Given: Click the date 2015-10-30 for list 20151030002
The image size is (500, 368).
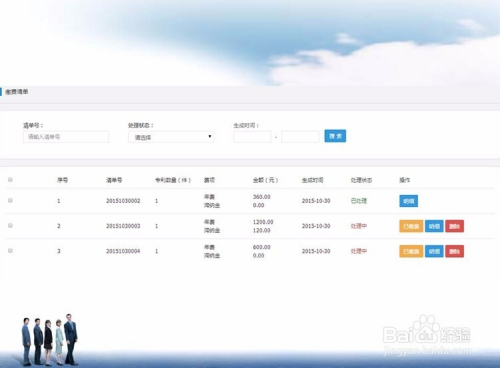Looking at the screenshot, I should pos(316,201).
